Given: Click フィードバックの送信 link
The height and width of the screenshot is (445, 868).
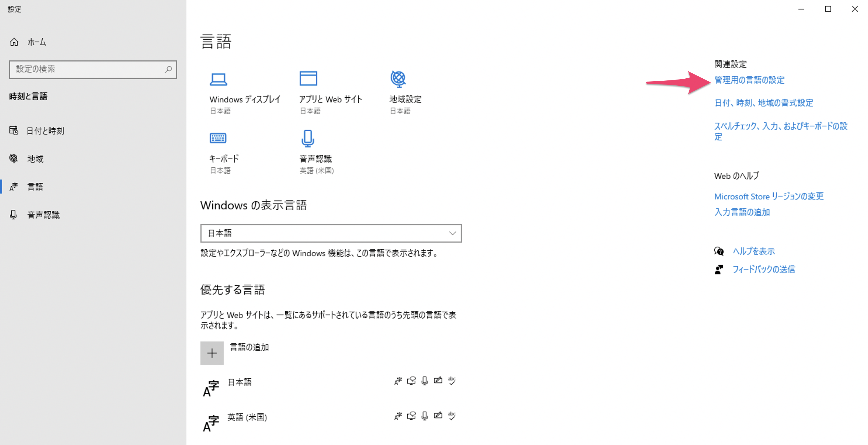Looking at the screenshot, I should click(x=763, y=270).
